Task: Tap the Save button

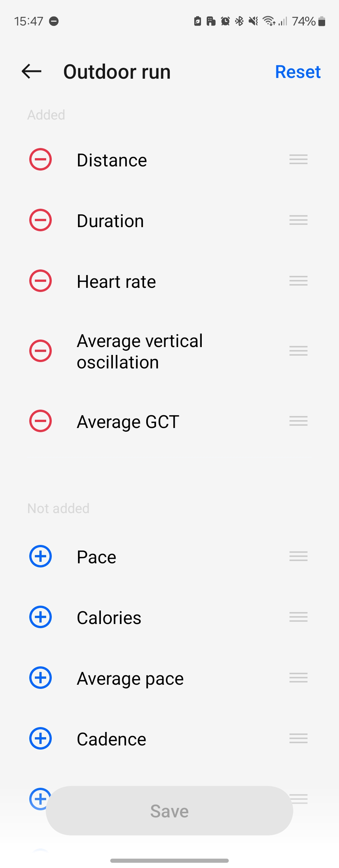Action: 169,811
